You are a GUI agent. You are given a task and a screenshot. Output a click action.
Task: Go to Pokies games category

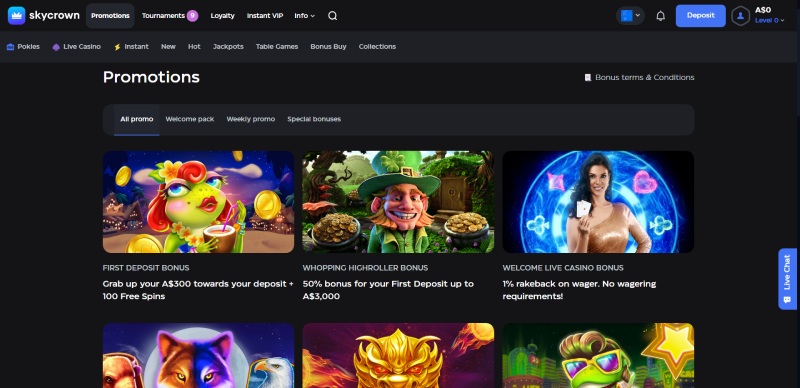[x=23, y=46]
